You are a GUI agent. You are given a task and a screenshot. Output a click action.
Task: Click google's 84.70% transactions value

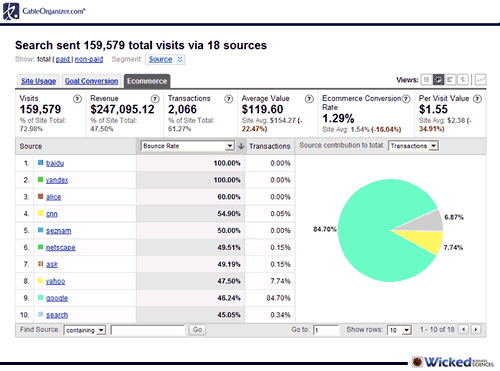[x=278, y=298]
